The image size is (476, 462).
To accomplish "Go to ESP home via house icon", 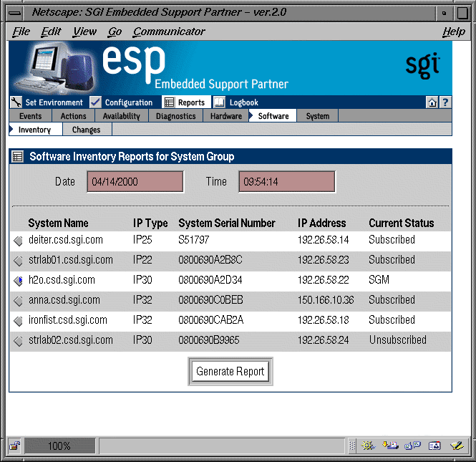I will [432, 102].
